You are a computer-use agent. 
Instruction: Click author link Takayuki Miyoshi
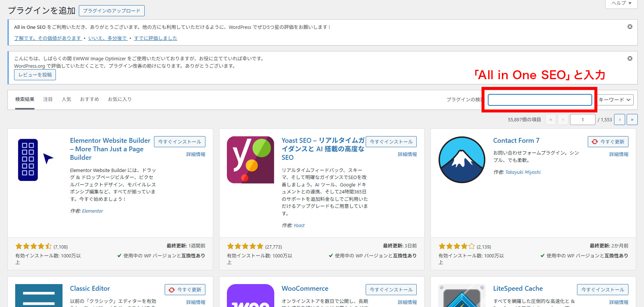[523, 172]
